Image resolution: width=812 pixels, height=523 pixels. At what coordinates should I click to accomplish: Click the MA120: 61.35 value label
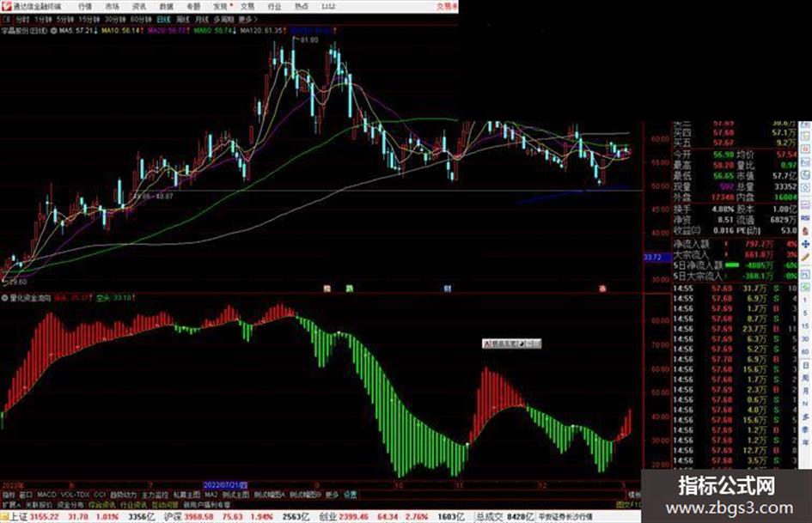(x=263, y=31)
